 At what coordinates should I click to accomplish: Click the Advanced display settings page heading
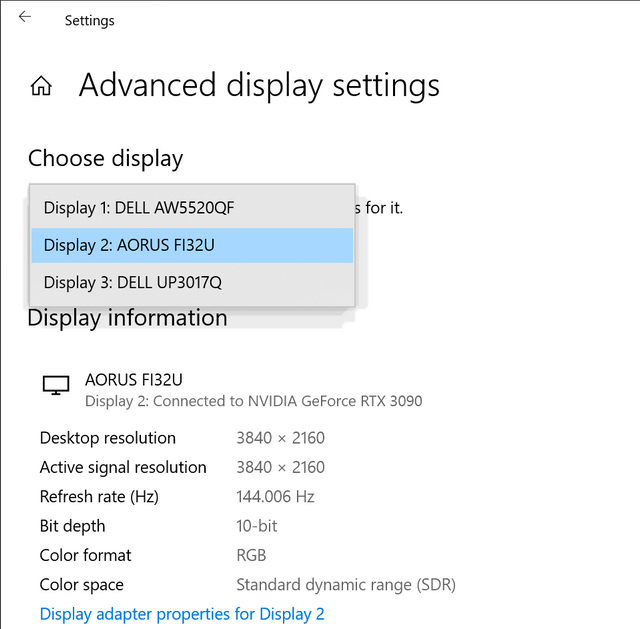click(259, 86)
